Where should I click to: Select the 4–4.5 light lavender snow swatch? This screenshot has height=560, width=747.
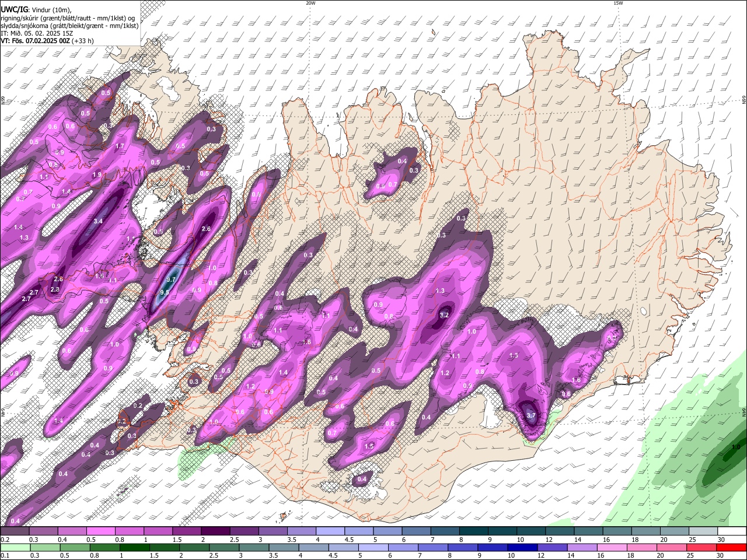tap(330, 531)
